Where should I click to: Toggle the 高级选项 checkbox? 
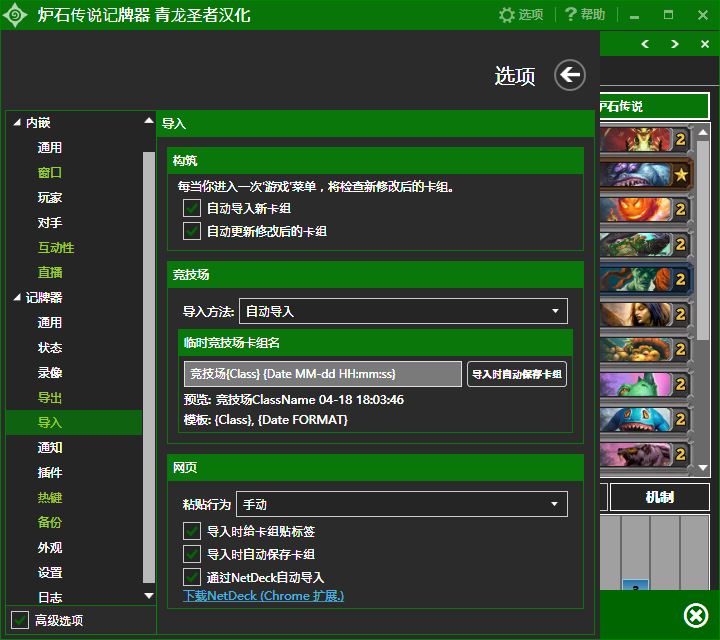tap(20, 620)
